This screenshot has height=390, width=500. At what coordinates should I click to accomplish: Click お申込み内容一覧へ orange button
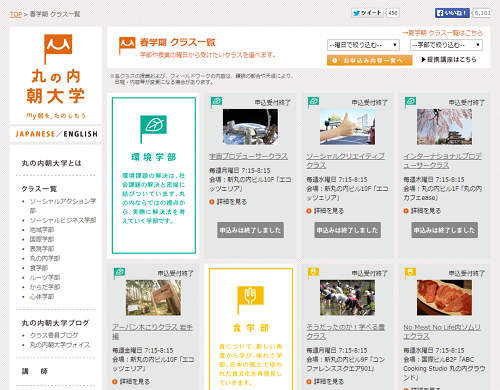[x=369, y=60]
